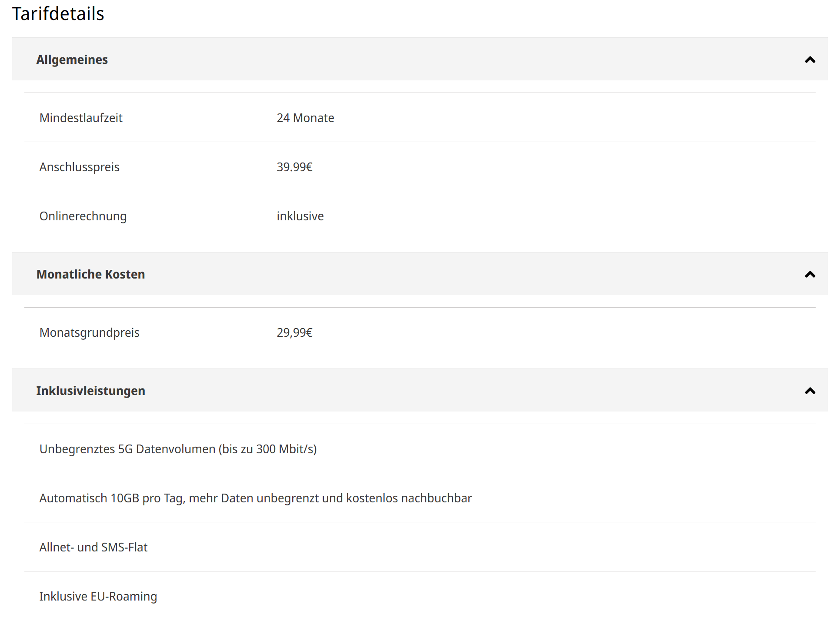Click the Inklusive EU-Roaming entry

(x=98, y=597)
